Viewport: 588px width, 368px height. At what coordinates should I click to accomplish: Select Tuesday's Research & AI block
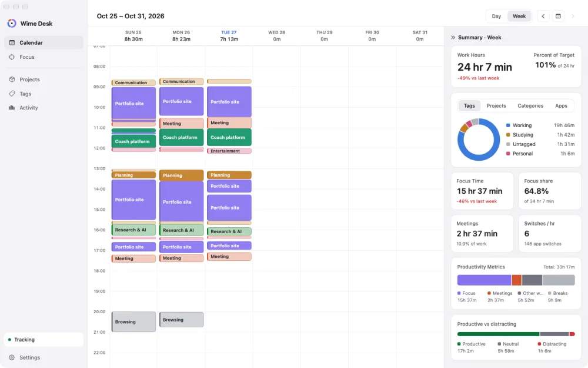(x=229, y=231)
